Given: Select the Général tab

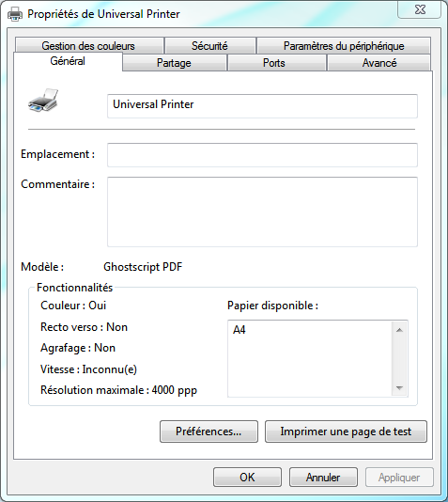Looking at the screenshot, I should coord(68,61).
